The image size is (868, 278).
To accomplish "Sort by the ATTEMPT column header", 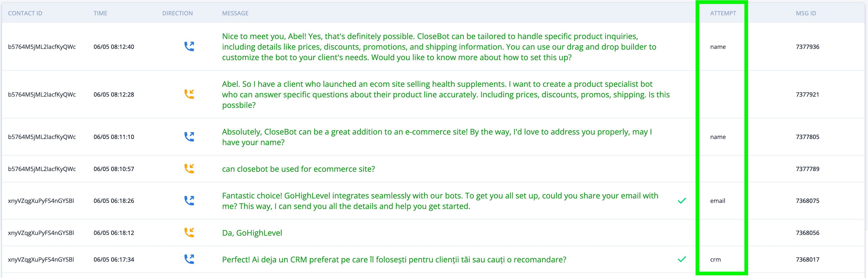I will click(x=723, y=13).
